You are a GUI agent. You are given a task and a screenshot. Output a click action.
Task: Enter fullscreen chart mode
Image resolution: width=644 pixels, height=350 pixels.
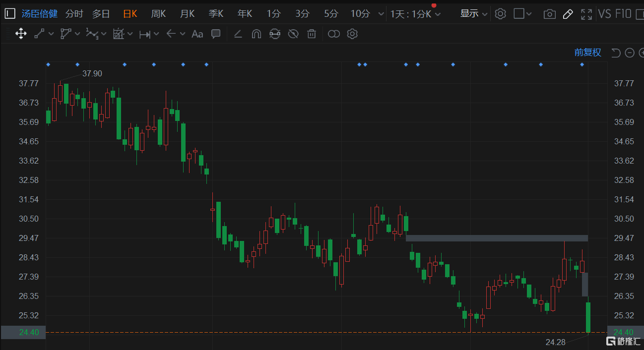pos(586,14)
